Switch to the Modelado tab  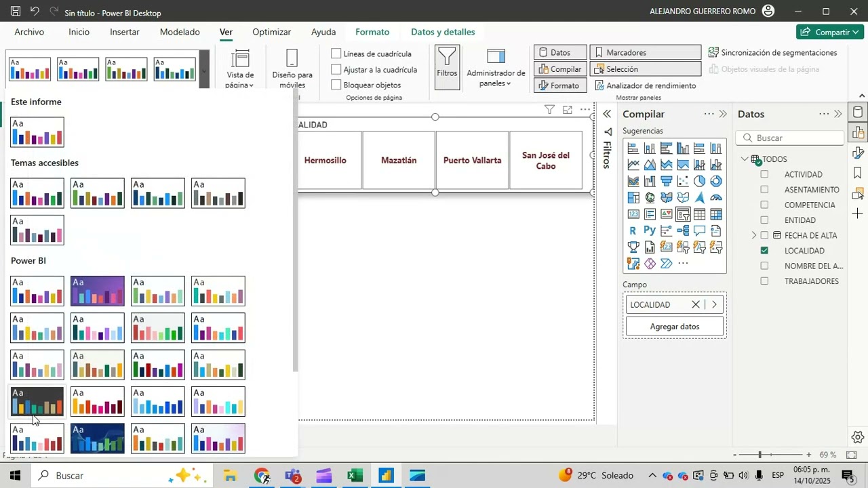[180, 32]
